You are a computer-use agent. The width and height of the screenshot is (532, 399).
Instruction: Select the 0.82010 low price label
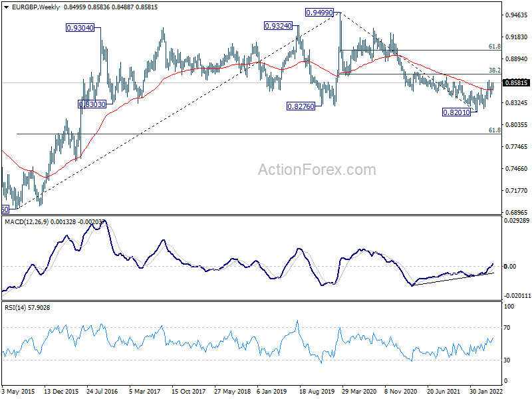point(457,112)
